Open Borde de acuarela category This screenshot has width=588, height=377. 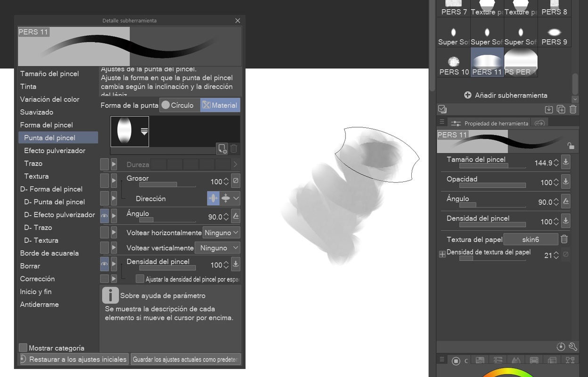tap(49, 253)
